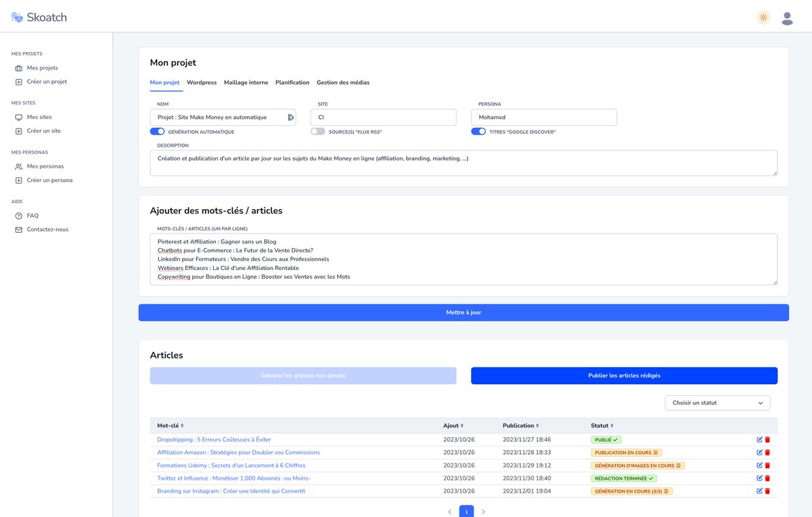812x517 pixels.
Task: Edit the Formations Udemy article
Action: (759, 466)
